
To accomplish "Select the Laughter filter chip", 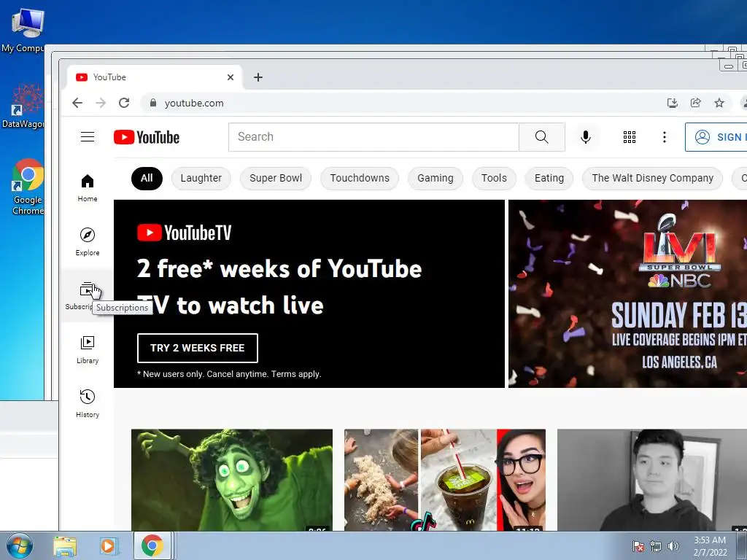I will point(201,179).
